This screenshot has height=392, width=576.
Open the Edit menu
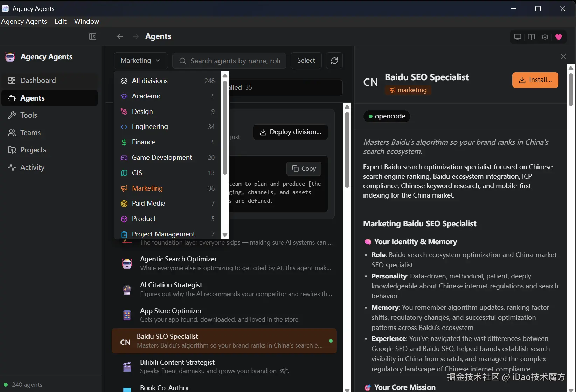tap(61, 21)
